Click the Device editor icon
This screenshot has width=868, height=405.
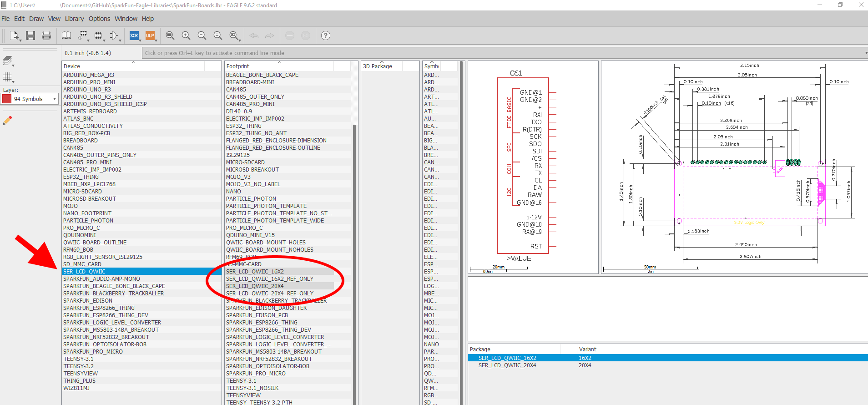click(x=82, y=35)
